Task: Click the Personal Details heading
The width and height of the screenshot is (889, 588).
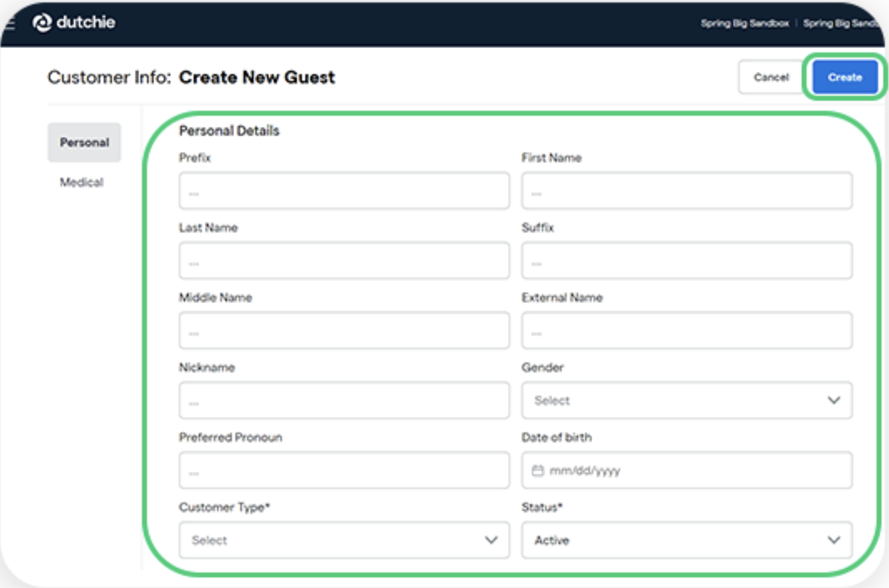Action: 229,131
